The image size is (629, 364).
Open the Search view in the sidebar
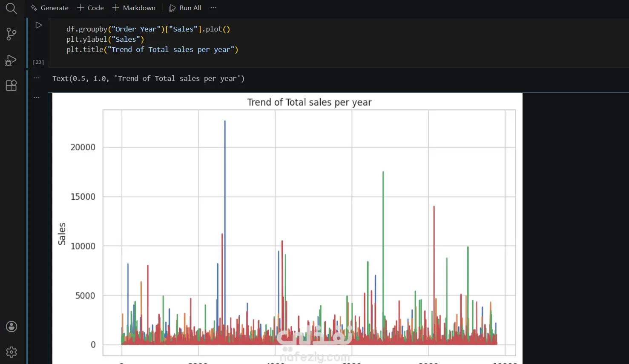coord(11,9)
